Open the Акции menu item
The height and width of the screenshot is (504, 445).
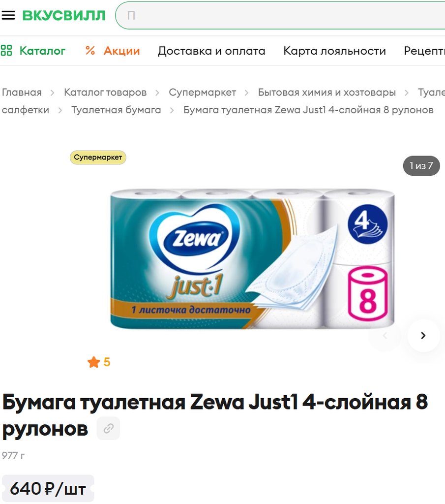pyautogui.click(x=121, y=51)
